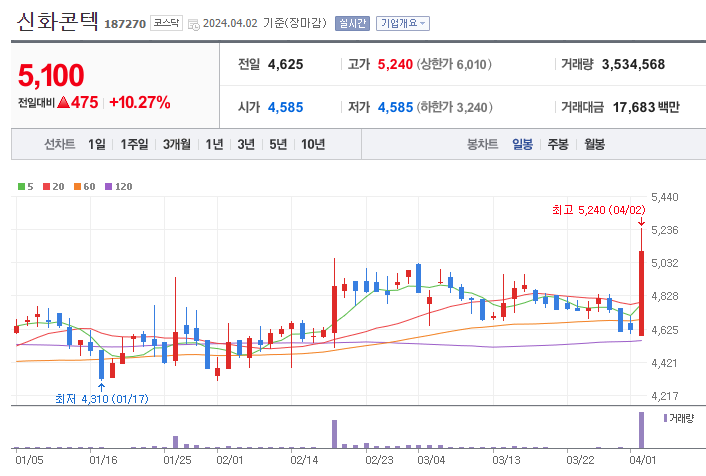This screenshot has width=706, height=476.
Task: Click the 하한가 3,240 text
Action: click(x=454, y=107)
